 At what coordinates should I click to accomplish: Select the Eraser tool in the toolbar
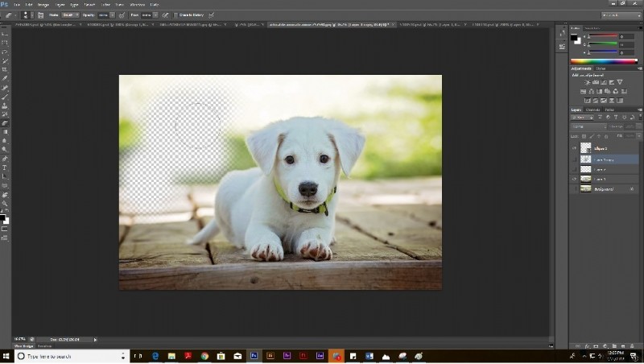[5, 123]
